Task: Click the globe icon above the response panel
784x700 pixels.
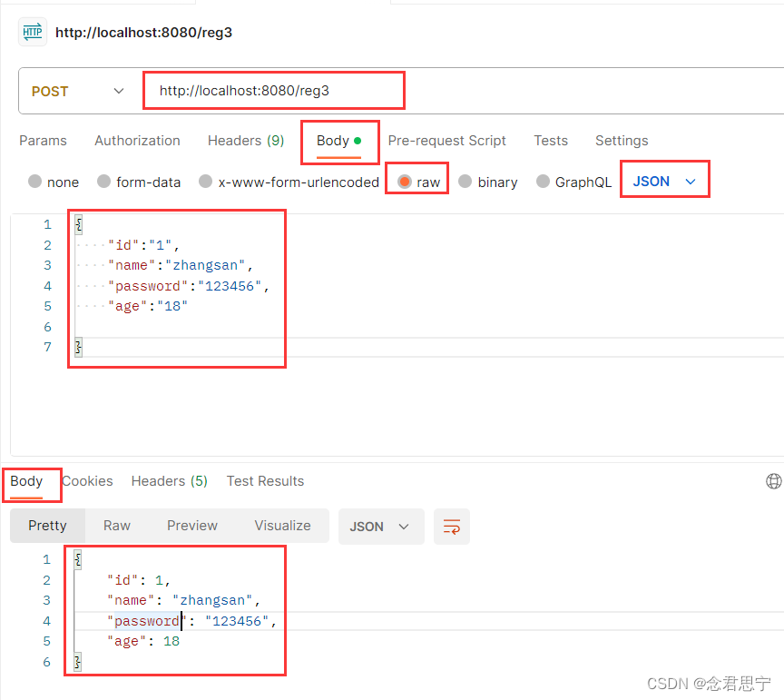Action: [x=773, y=480]
